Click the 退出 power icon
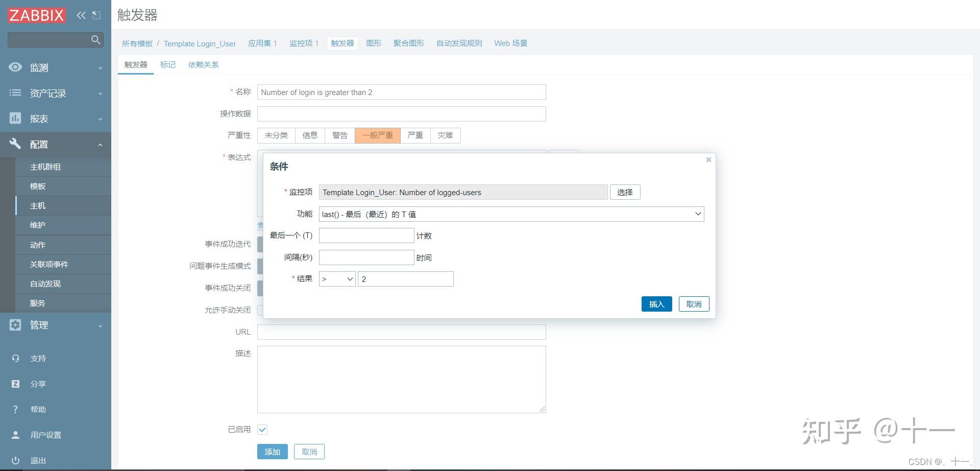The image size is (980, 471). (15, 460)
